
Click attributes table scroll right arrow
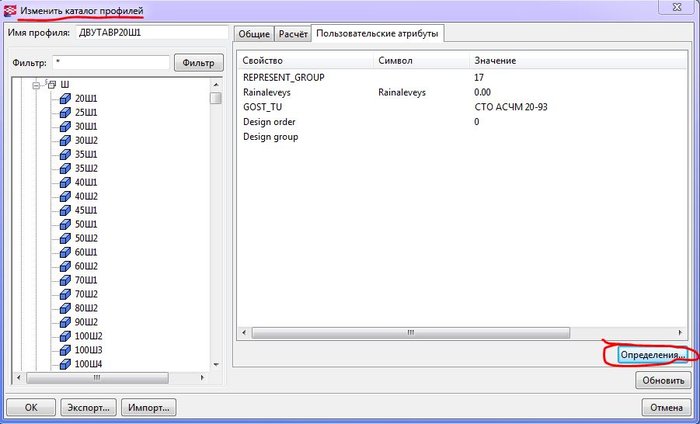[680, 333]
